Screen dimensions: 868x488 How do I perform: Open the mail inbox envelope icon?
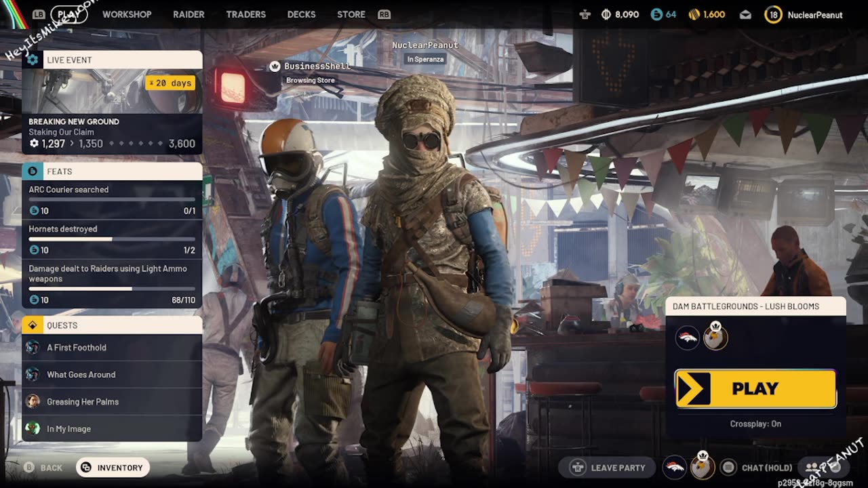pos(745,14)
